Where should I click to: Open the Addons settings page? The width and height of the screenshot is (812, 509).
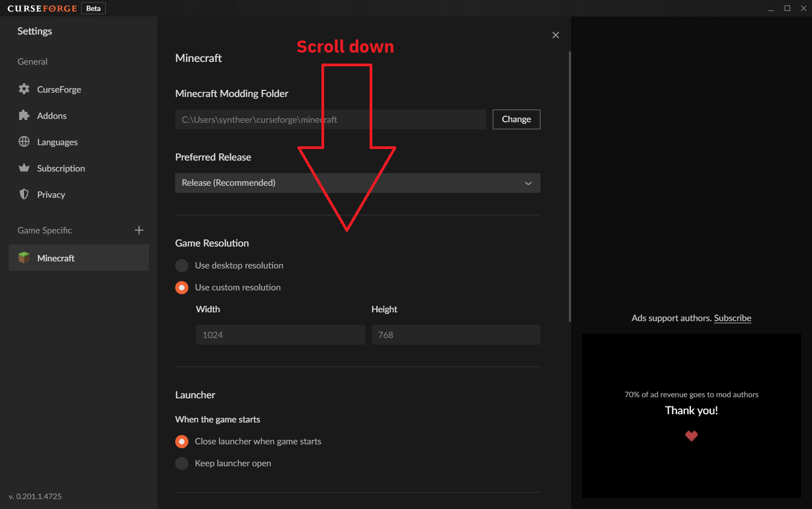pyautogui.click(x=51, y=115)
